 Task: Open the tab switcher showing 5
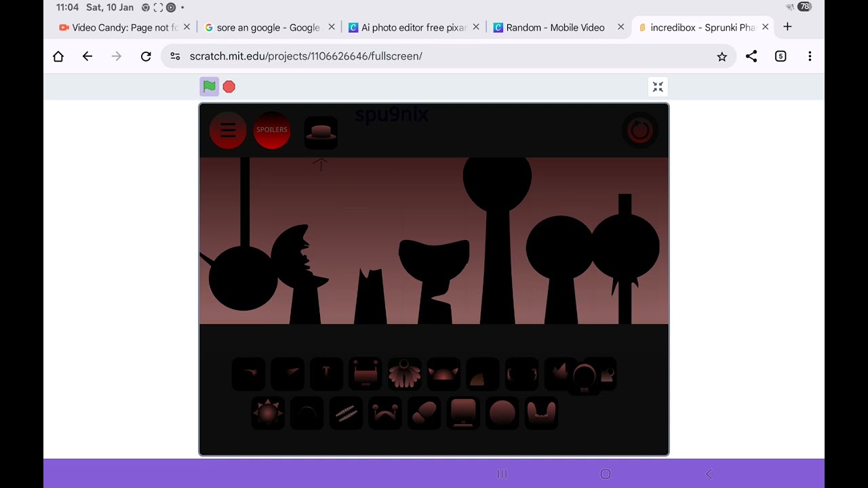click(781, 56)
